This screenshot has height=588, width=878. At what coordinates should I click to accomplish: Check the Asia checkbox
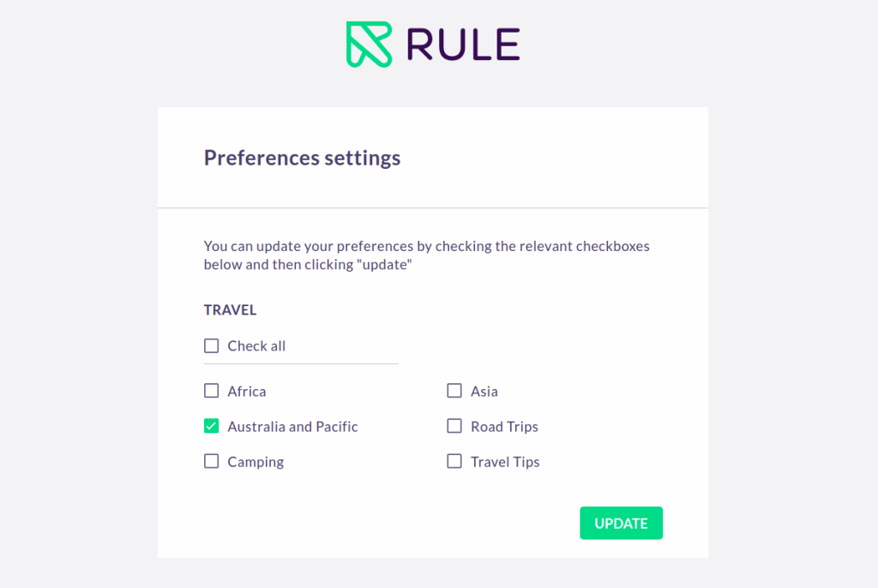pos(454,390)
